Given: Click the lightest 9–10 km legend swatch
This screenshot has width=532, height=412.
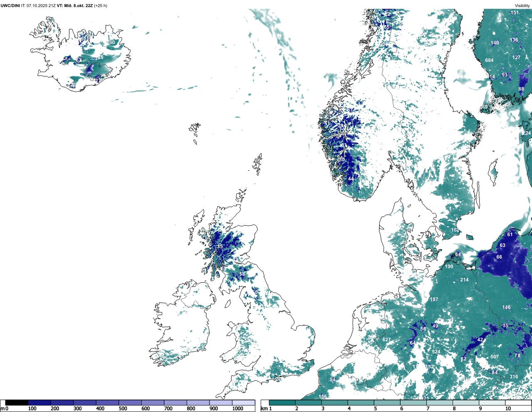Looking at the screenshot, I should [x=493, y=402].
